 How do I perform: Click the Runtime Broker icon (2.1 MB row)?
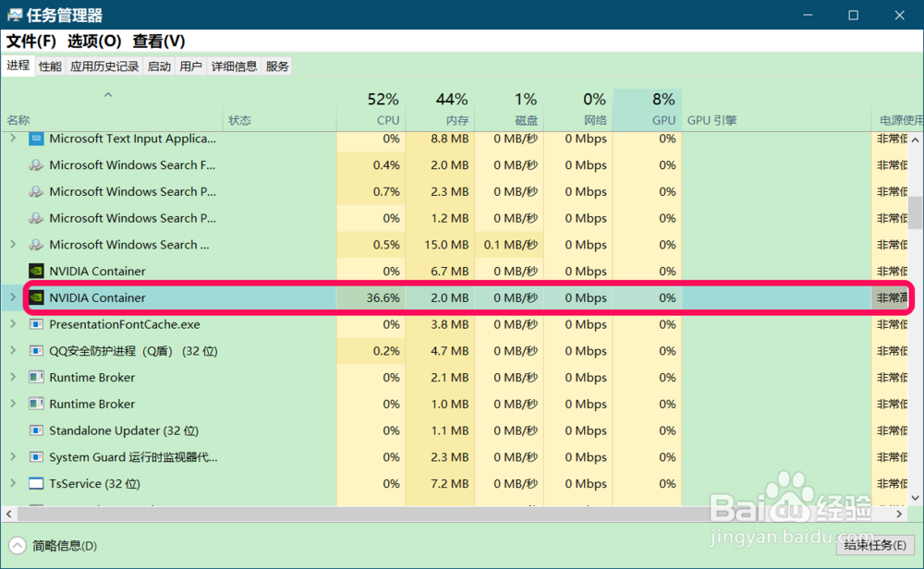[36, 377]
